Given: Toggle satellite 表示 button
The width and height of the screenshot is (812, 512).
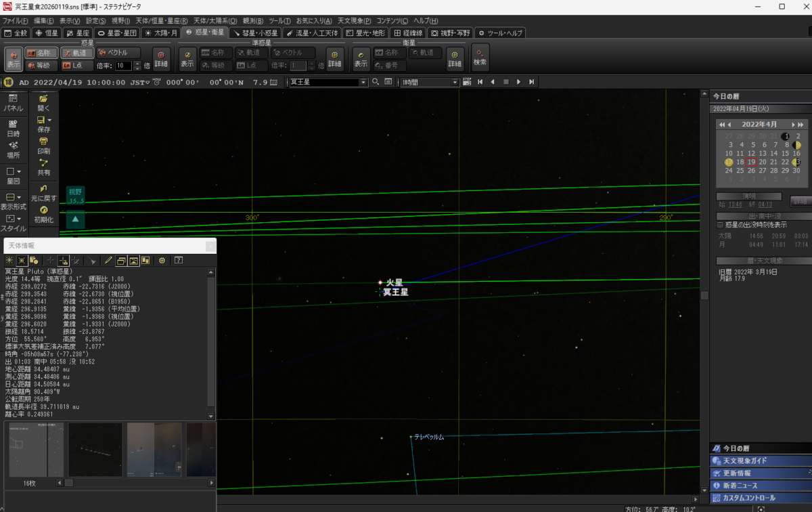Looking at the screenshot, I should [361, 59].
